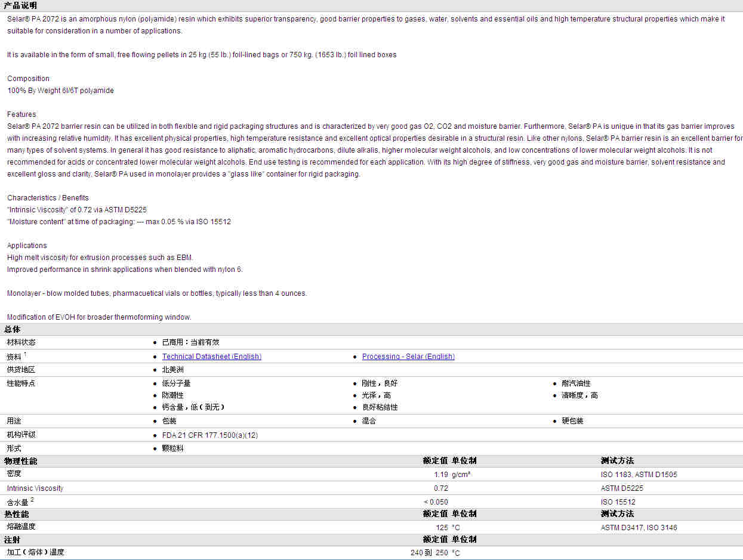Select the 包装 usage entry
743x560 pixels.
169,421
